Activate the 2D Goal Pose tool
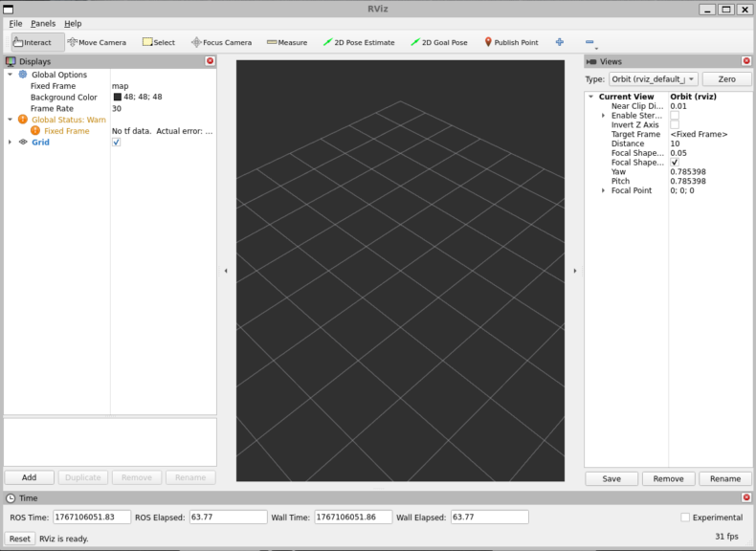The image size is (756, 551). pos(438,42)
